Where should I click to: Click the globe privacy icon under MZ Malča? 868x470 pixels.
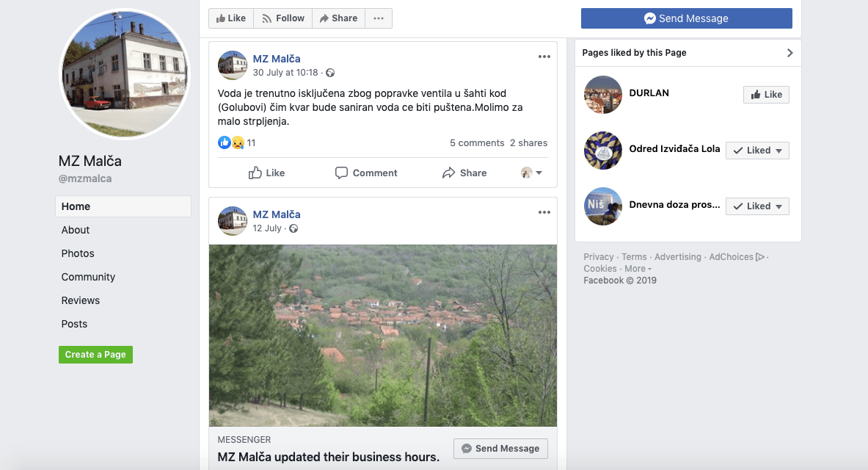click(329, 73)
